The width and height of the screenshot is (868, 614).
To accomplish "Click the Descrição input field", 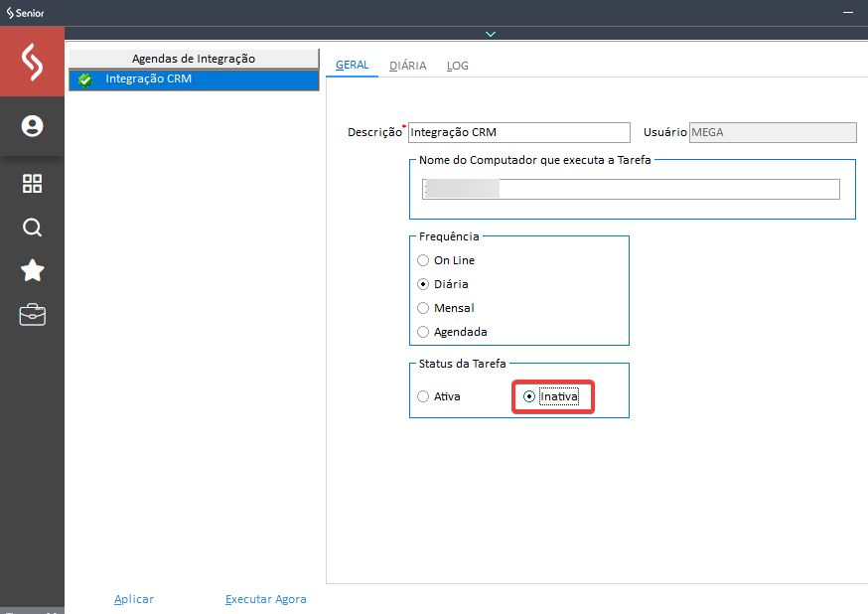I will pos(518,132).
